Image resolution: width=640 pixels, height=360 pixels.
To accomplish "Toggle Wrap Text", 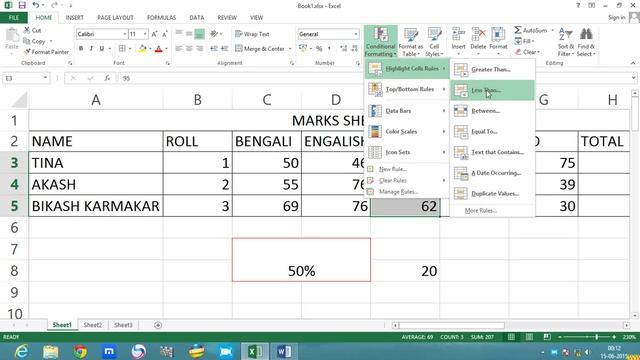I will (252, 34).
